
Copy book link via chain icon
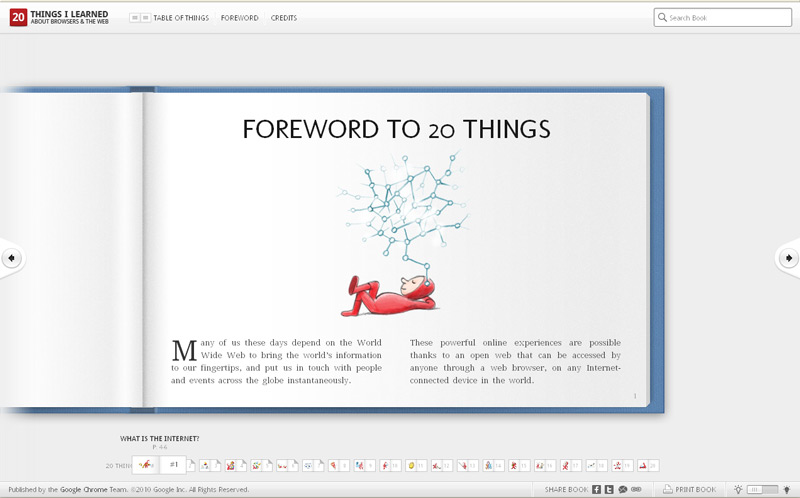click(636, 489)
